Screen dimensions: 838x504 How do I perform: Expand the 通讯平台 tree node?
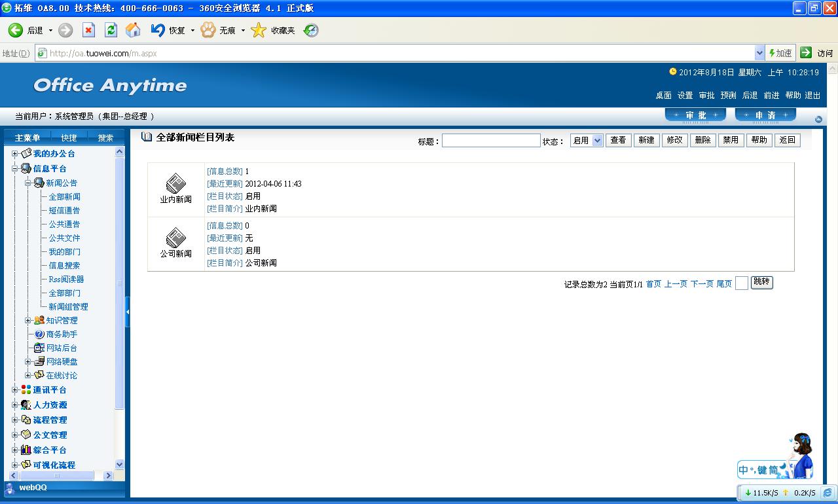(15, 390)
